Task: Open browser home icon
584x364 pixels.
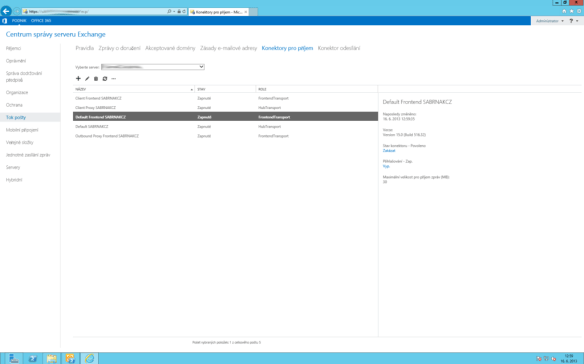Action: pos(564,11)
